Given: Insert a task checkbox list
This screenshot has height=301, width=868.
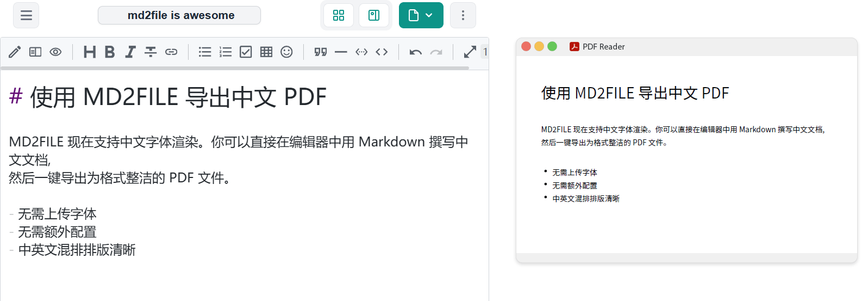Looking at the screenshot, I should tap(246, 52).
